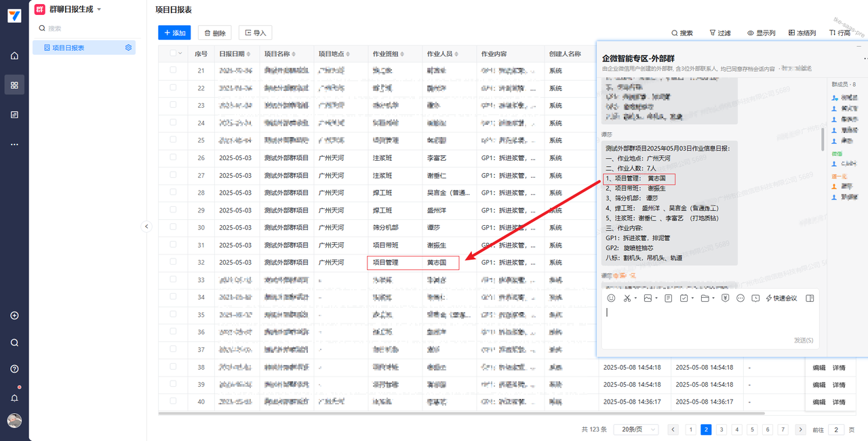Open the 20条/页 page size dropdown

click(x=636, y=429)
